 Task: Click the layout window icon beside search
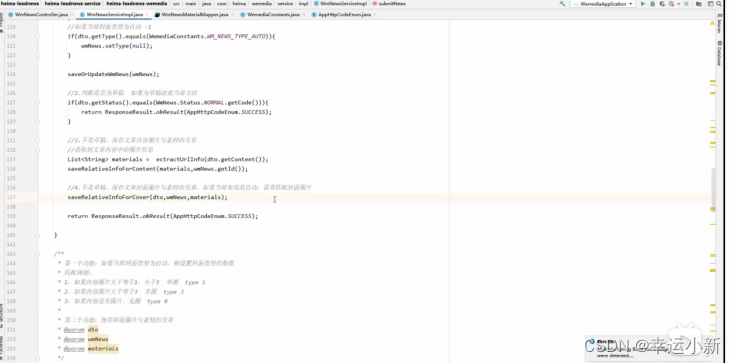point(711,4)
